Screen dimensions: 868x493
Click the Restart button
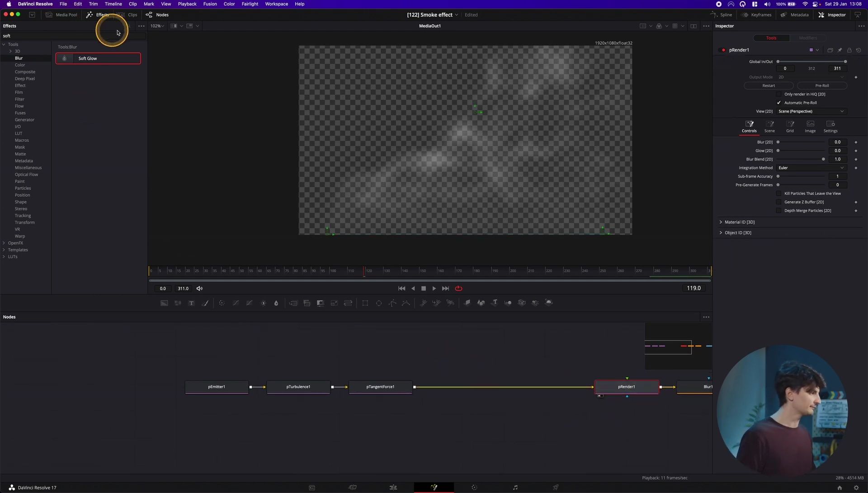(769, 85)
